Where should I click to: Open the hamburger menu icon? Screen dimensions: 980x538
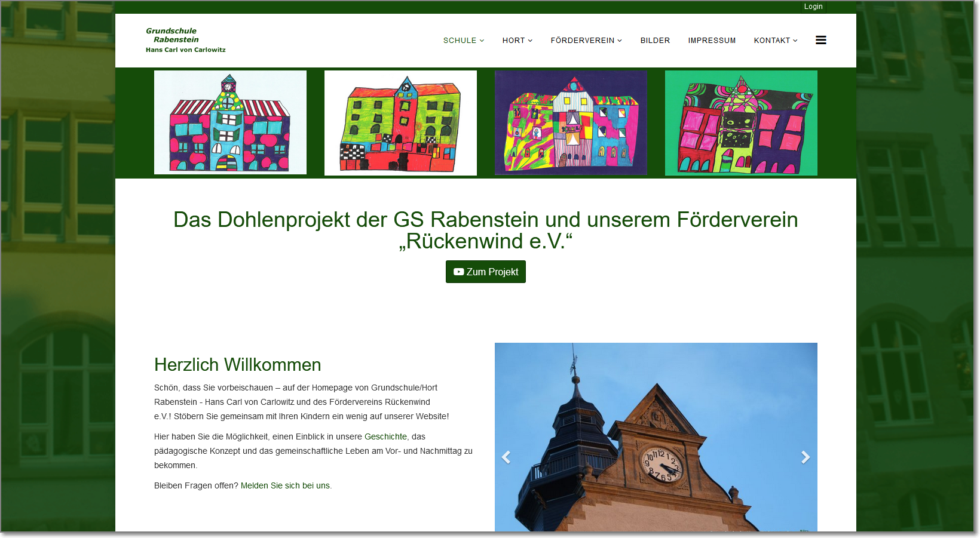pos(820,40)
